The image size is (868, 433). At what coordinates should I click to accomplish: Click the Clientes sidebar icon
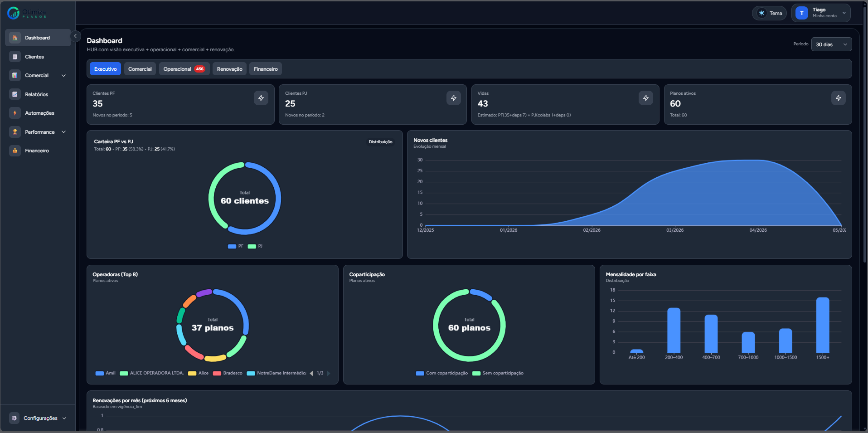pyautogui.click(x=15, y=57)
